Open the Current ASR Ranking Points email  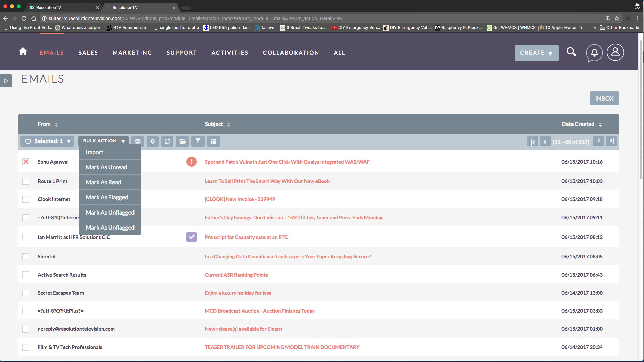pyautogui.click(x=236, y=275)
